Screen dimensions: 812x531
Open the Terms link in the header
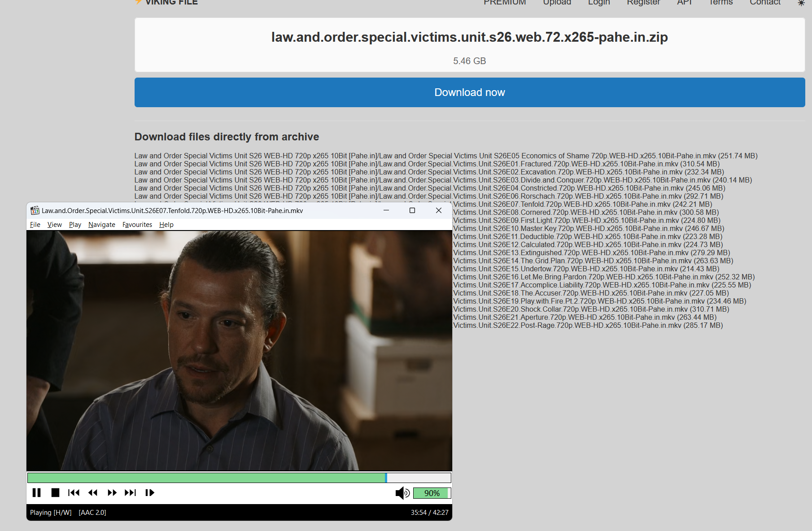click(720, 2)
